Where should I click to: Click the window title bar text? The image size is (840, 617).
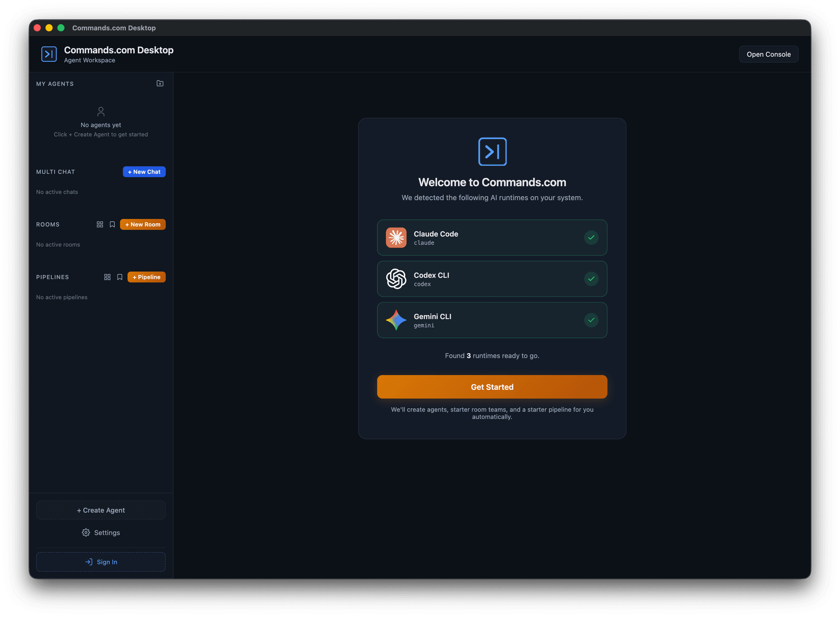114,28
